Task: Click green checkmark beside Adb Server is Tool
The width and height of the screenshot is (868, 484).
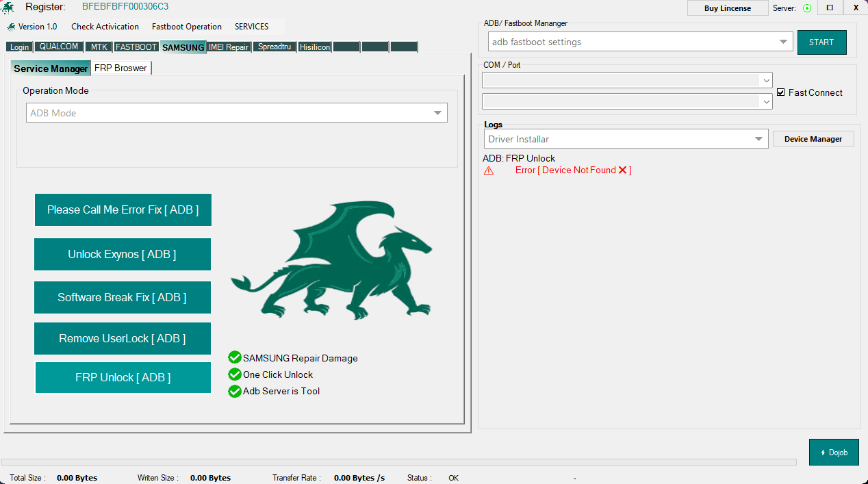Action: click(235, 391)
